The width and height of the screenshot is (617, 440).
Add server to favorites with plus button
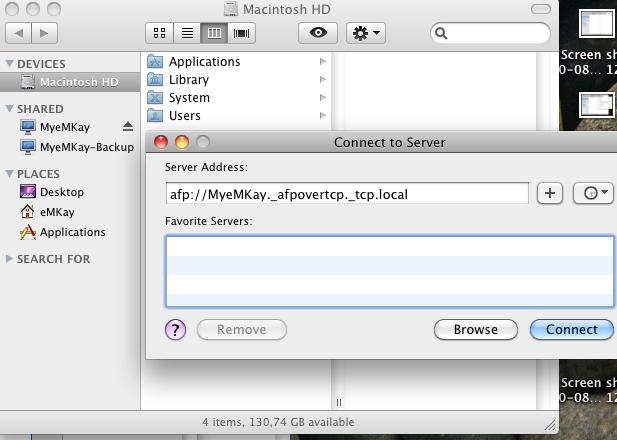(x=550, y=193)
